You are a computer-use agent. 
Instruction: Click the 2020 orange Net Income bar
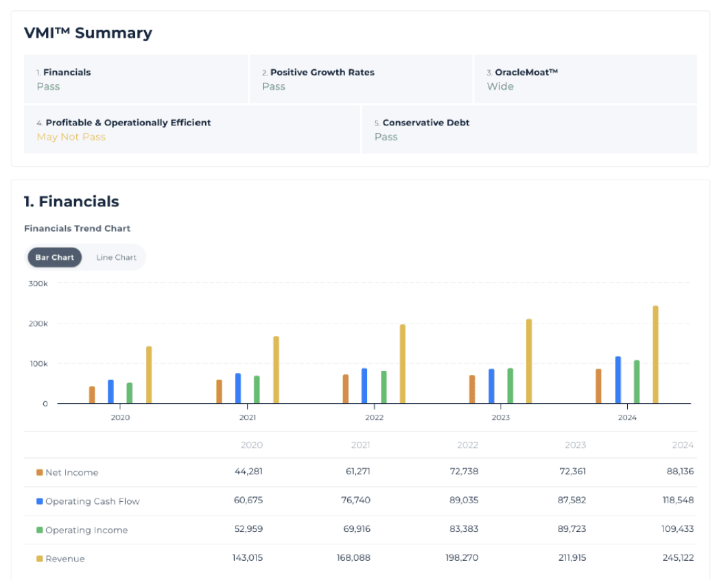[92, 395]
